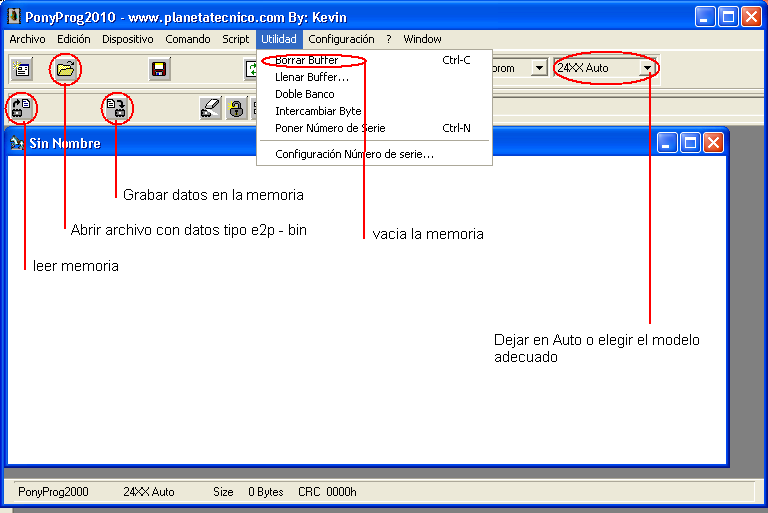Open the Dispositivo menu
Viewport: 768px width, 513px height.
point(127,39)
